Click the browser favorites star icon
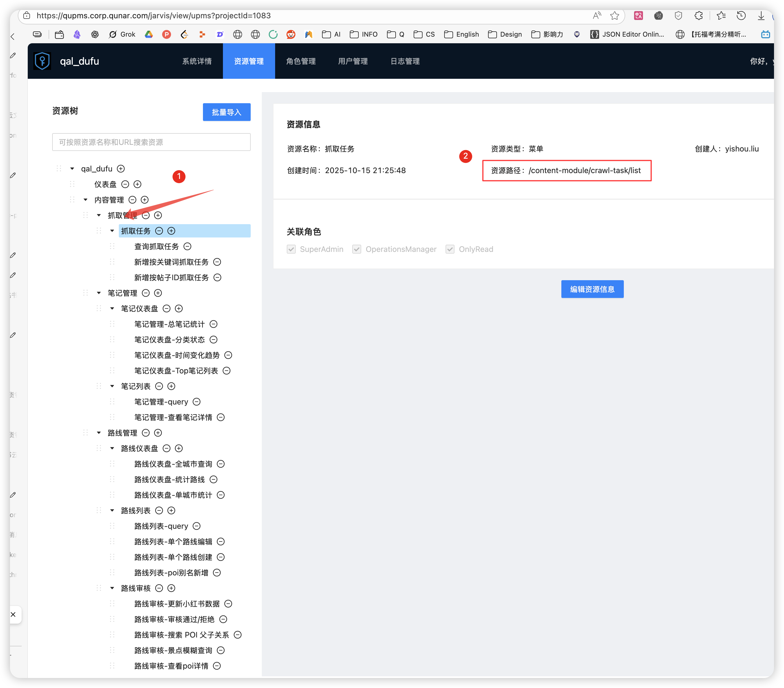784x688 pixels. click(614, 16)
